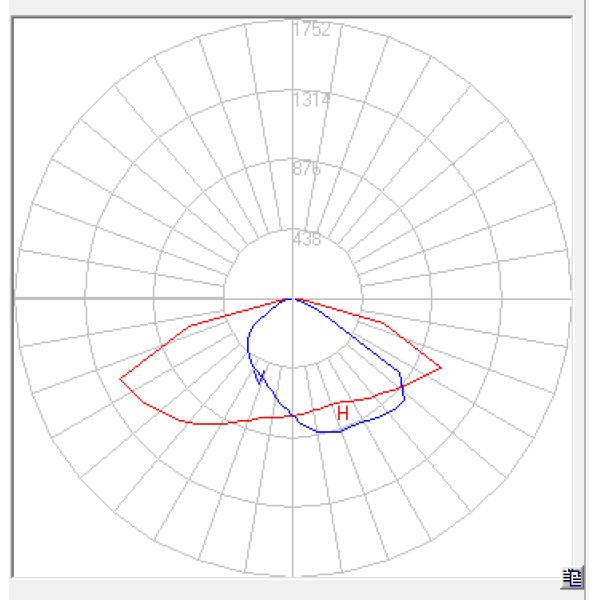
Task: Select the 1314 ring value label
Action: coord(311,100)
